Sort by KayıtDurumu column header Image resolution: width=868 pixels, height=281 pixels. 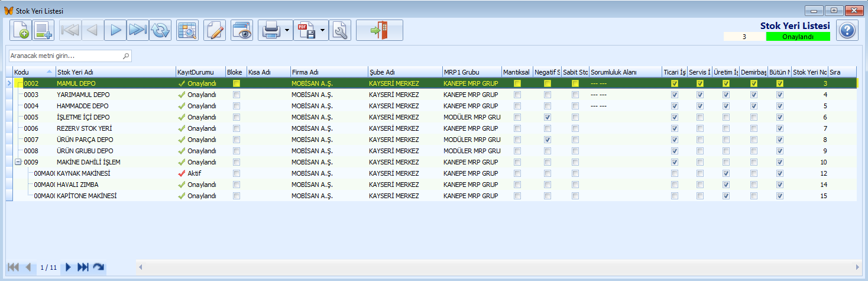(x=200, y=72)
